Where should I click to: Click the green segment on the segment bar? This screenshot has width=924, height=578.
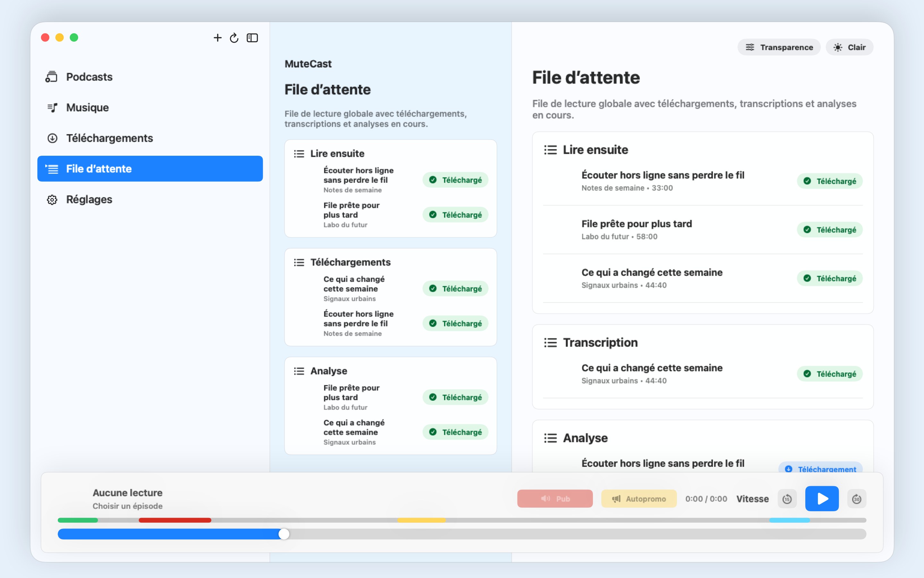click(78, 520)
